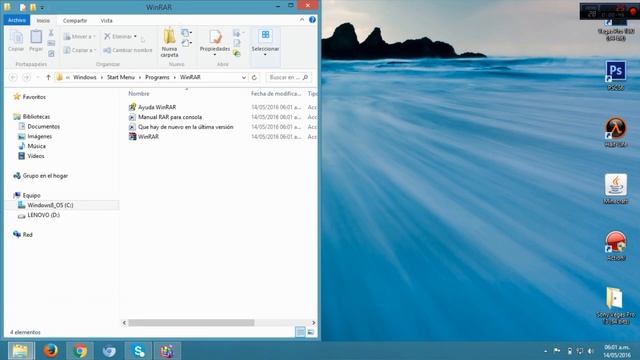Switch to the Compartir ribbon tab

[75, 20]
